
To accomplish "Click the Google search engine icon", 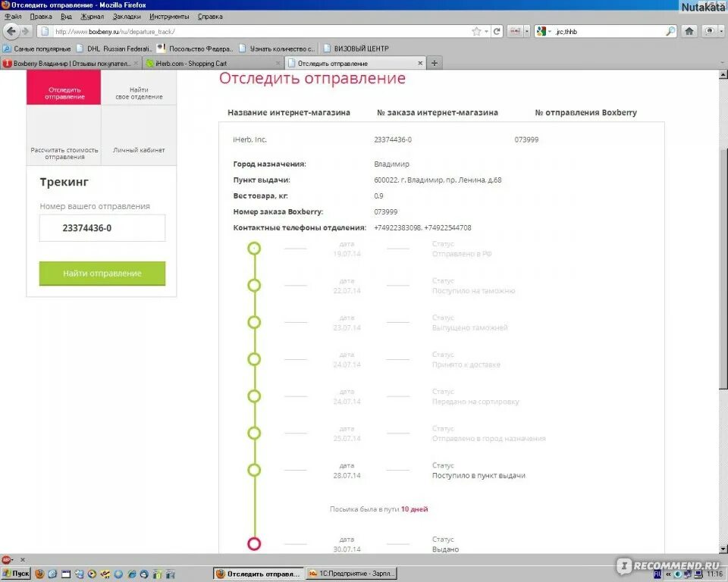I will [x=541, y=31].
